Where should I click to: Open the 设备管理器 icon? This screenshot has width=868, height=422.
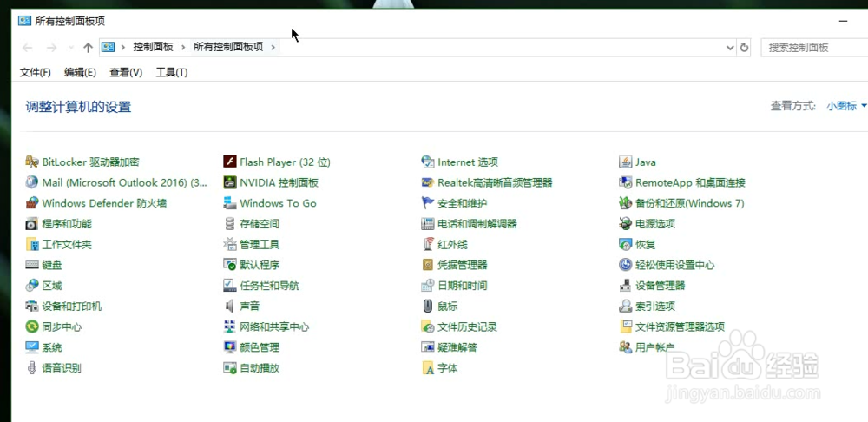[x=626, y=285]
